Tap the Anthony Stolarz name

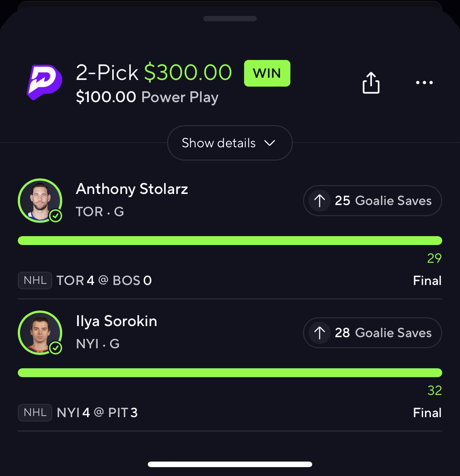tap(132, 190)
